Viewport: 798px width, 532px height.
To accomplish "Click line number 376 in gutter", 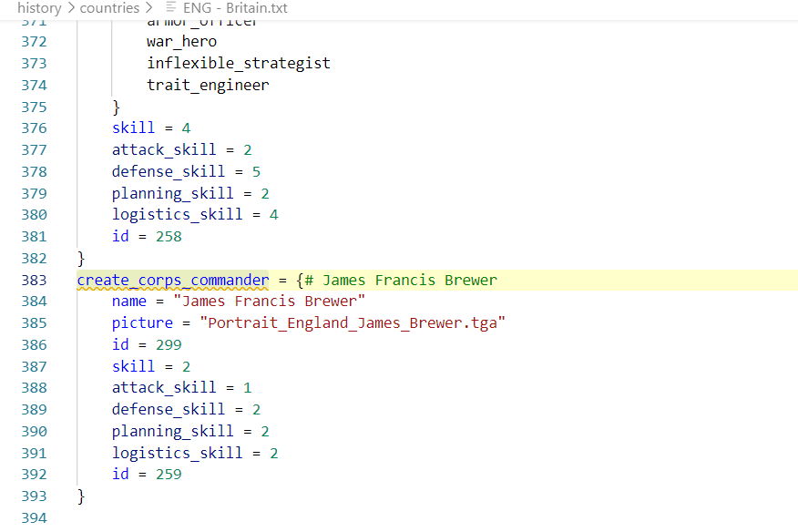I will point(34,128).
